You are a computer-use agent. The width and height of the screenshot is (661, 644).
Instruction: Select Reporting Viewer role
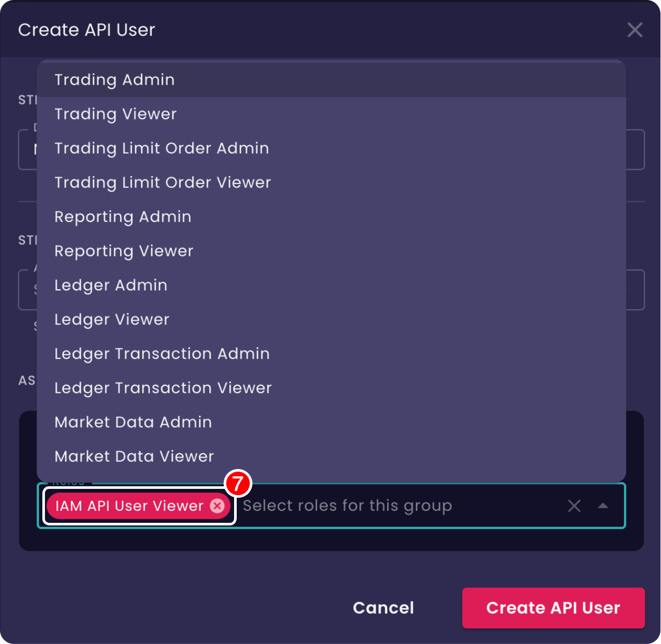pyautogui.click(x=124, y=251)
